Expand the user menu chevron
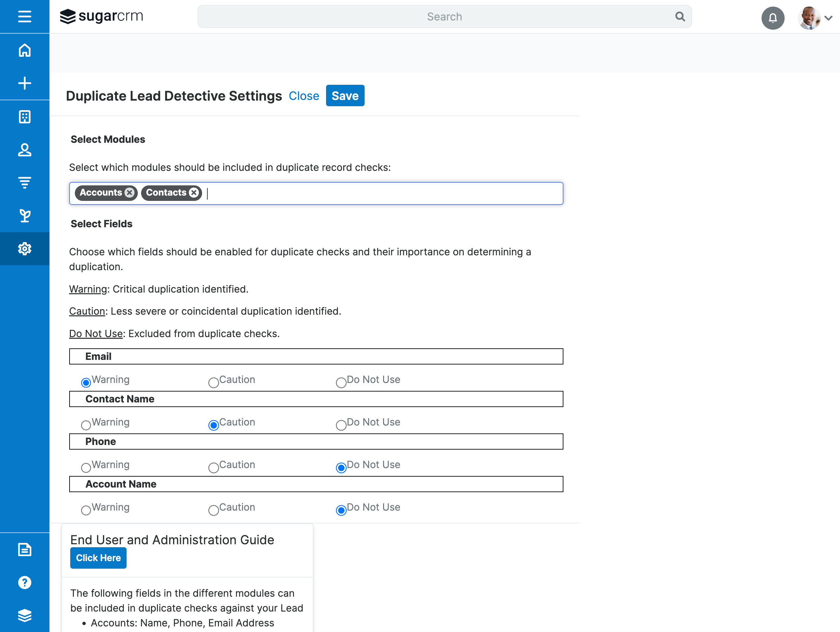This screenshot has height=632, width=840. point(828,18)
